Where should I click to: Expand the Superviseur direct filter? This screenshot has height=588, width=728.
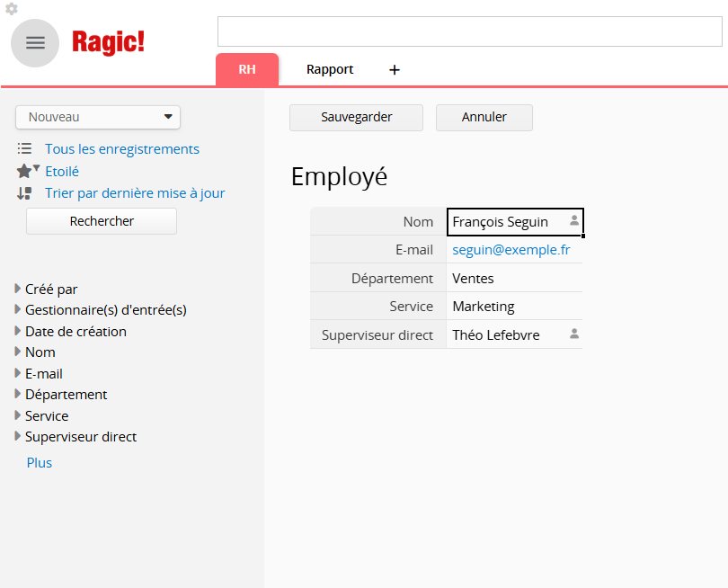click(x=18, y=437)
